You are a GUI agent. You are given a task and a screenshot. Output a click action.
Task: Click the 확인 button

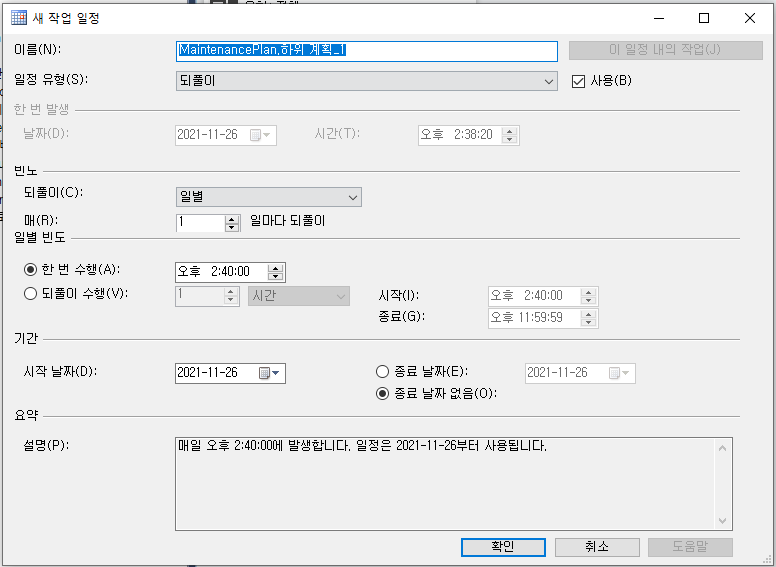[x=503, y=547]
